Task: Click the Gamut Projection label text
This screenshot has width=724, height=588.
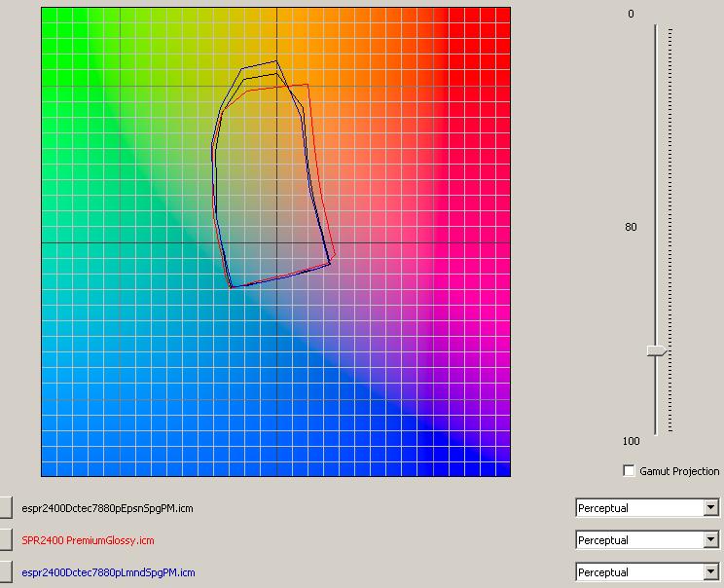Action: (x=679, y=471)
